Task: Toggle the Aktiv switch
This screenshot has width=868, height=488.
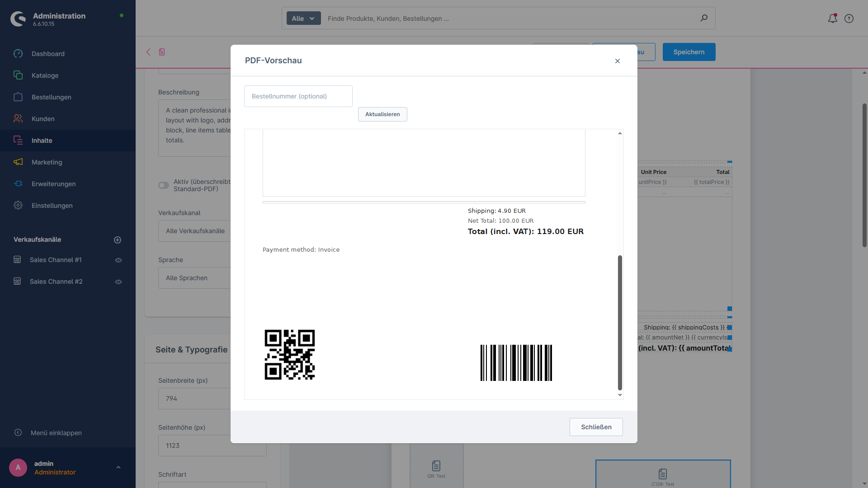Action: (x=164, y=185)
